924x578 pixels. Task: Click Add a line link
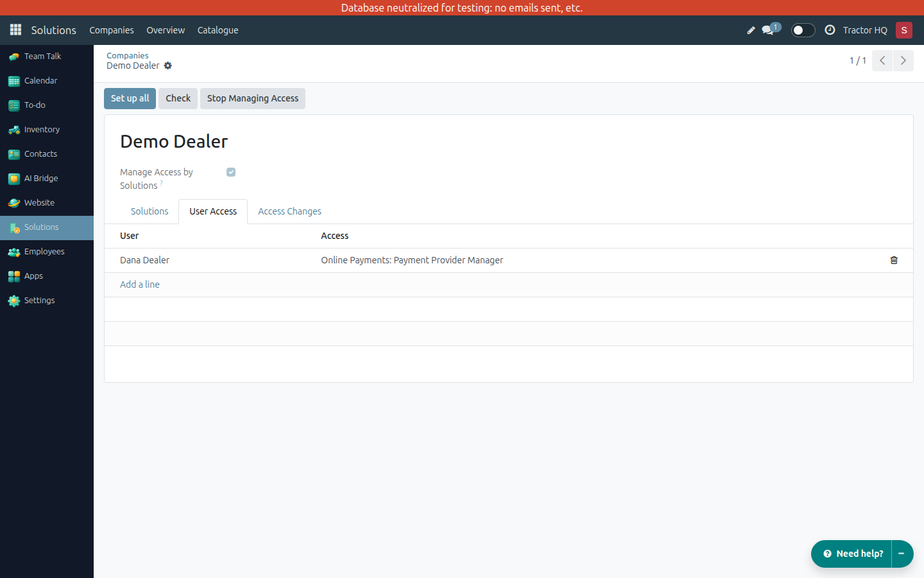pyautogui.click(x=140, y=285)
